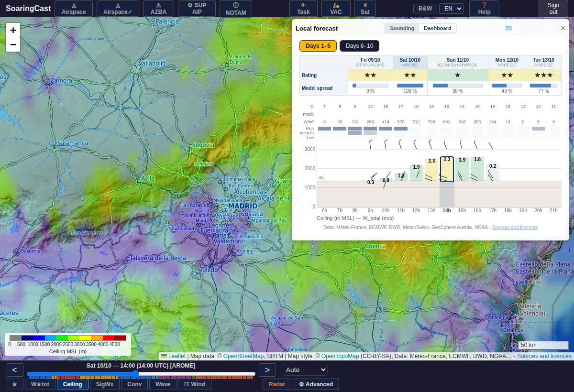Viewport: 574px width, 392px height.
Task: Toggle the Radar overlay
Action: [x=277, y=384]
